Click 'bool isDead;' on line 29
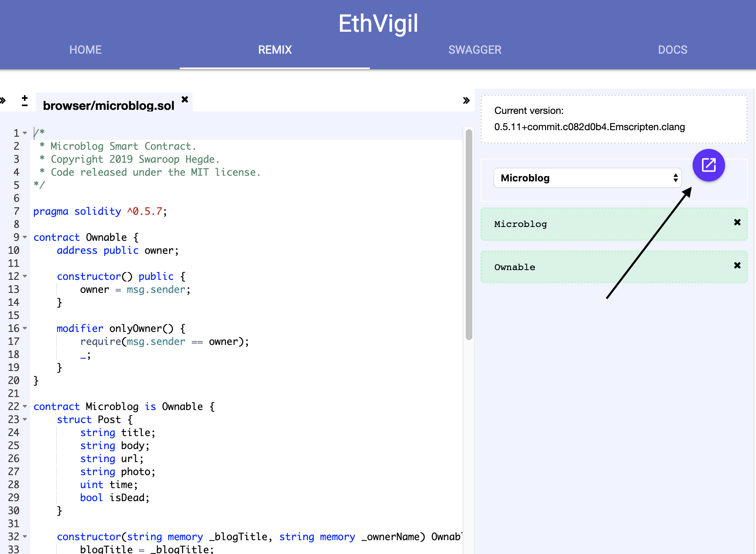756x554 pixels. pos(115,497)
